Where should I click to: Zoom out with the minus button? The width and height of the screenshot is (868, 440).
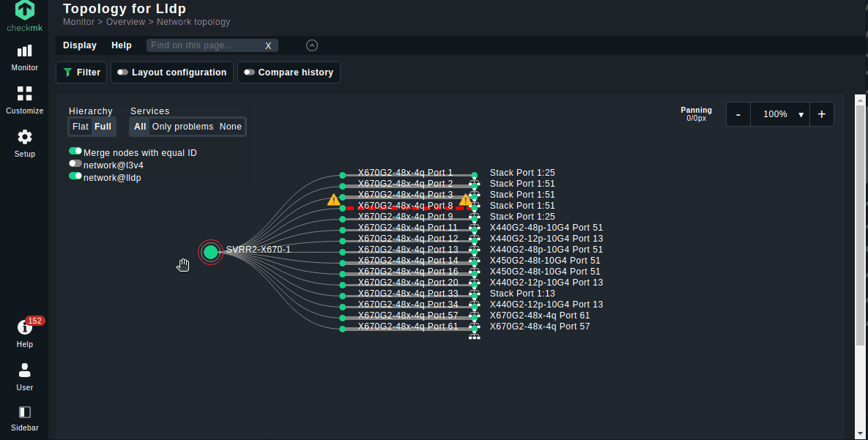tap(738, 114)
